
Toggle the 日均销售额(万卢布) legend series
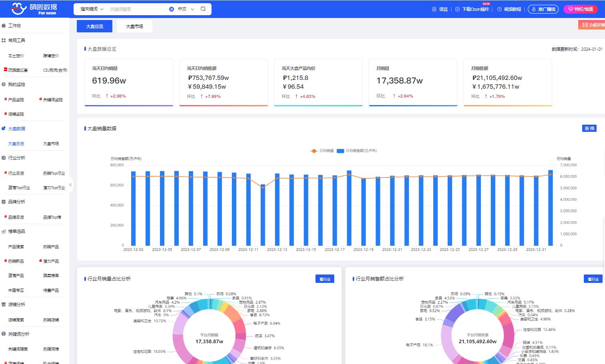click(x=357, y=151)
